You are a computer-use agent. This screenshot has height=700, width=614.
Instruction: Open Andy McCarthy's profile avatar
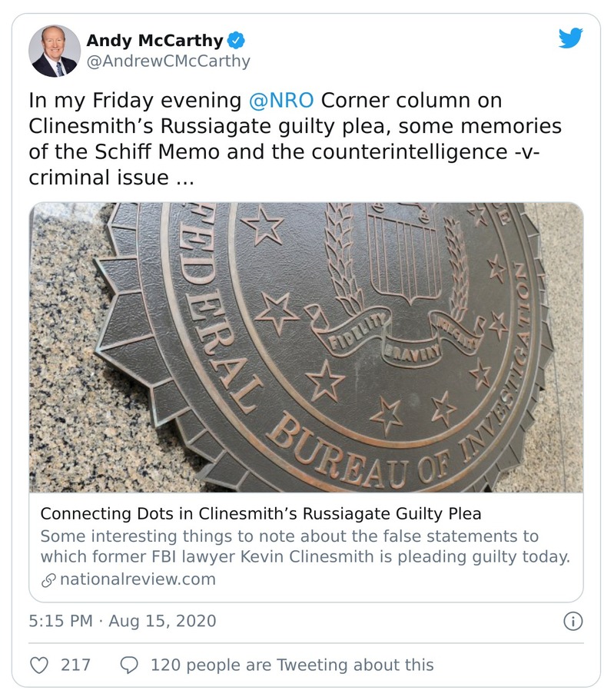(55, 51)
